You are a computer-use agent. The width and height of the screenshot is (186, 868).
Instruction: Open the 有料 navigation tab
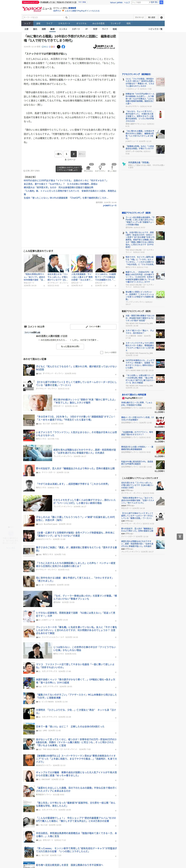(x=128, y=24)
